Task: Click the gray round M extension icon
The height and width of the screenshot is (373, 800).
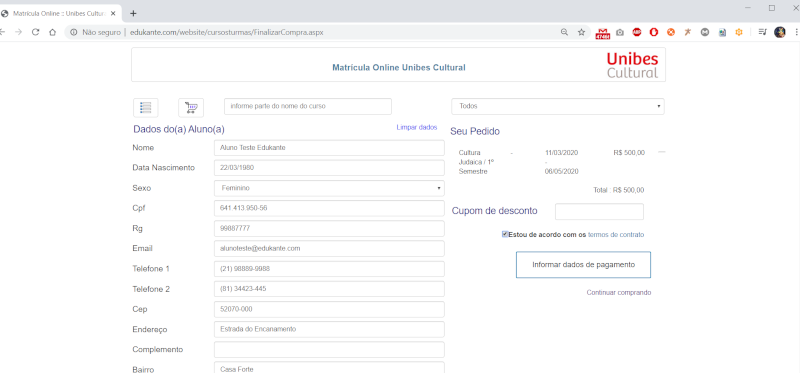Action: 705,32
